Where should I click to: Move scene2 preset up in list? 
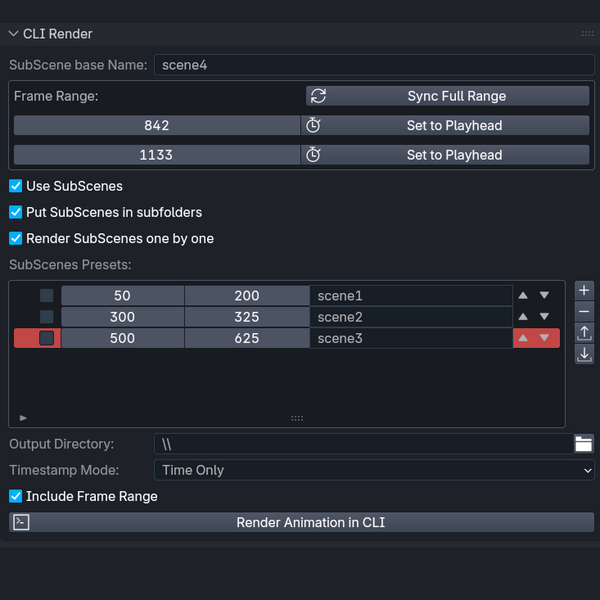tap(523, 317)
